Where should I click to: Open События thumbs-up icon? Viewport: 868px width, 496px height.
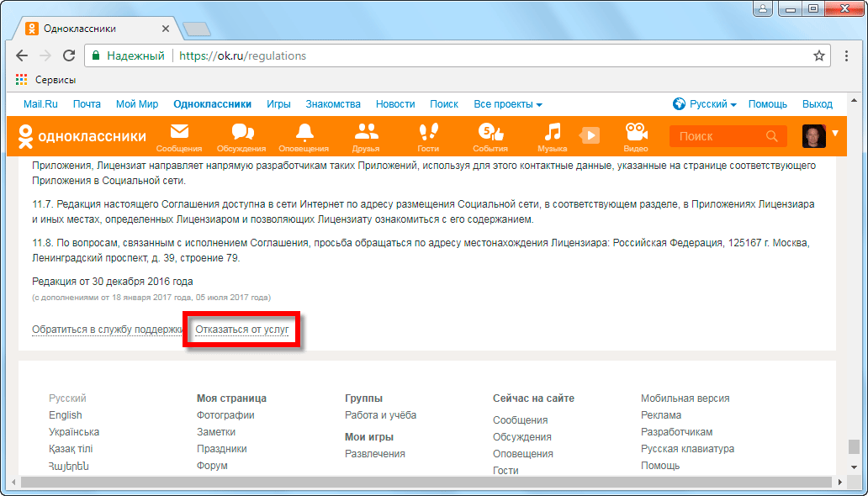(x=490, y=133)
